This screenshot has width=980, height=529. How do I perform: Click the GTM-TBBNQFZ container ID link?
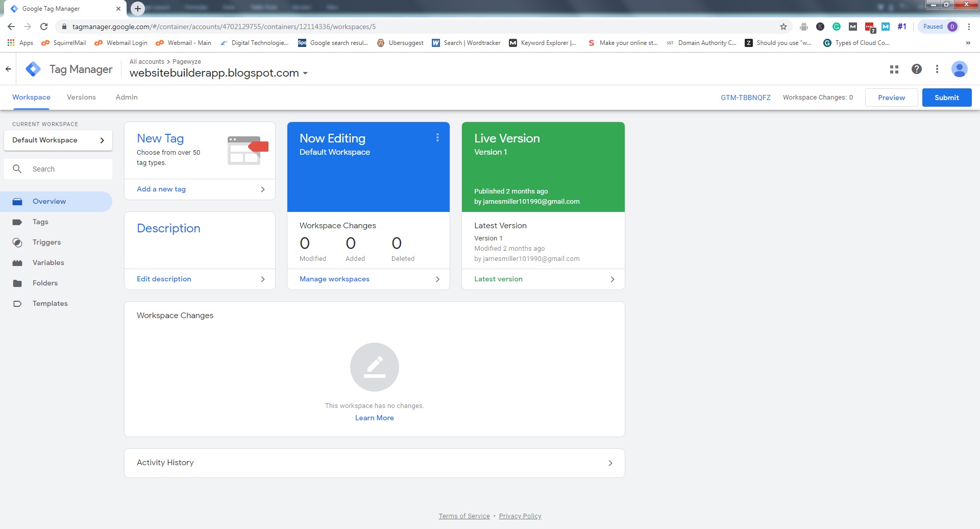point(746,98)
